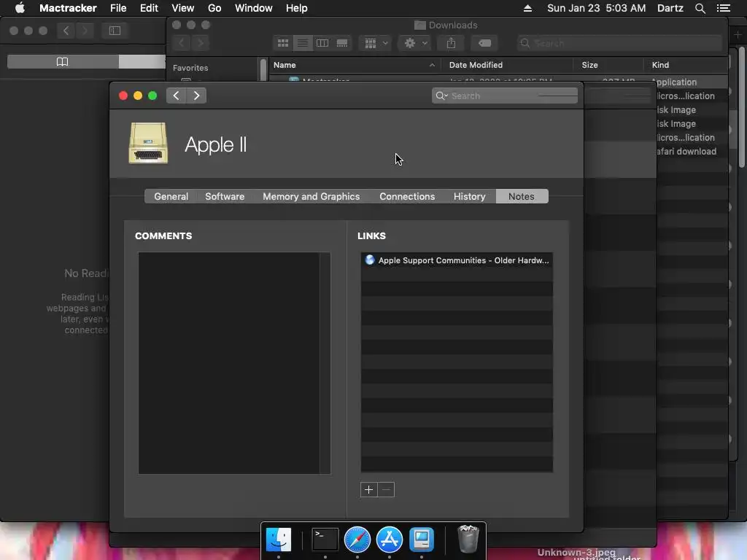Switch to the General tab
The image size is (747, 560).
(x=171, y=196)
